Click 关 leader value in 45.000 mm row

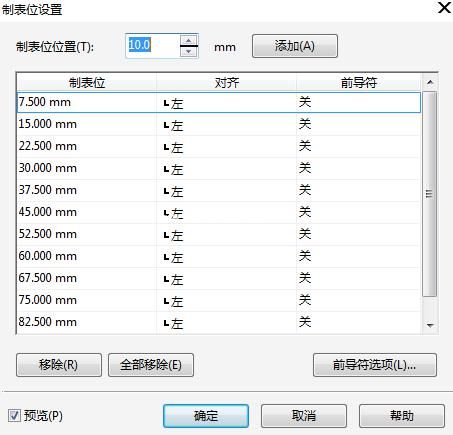[x=305, y=212]
